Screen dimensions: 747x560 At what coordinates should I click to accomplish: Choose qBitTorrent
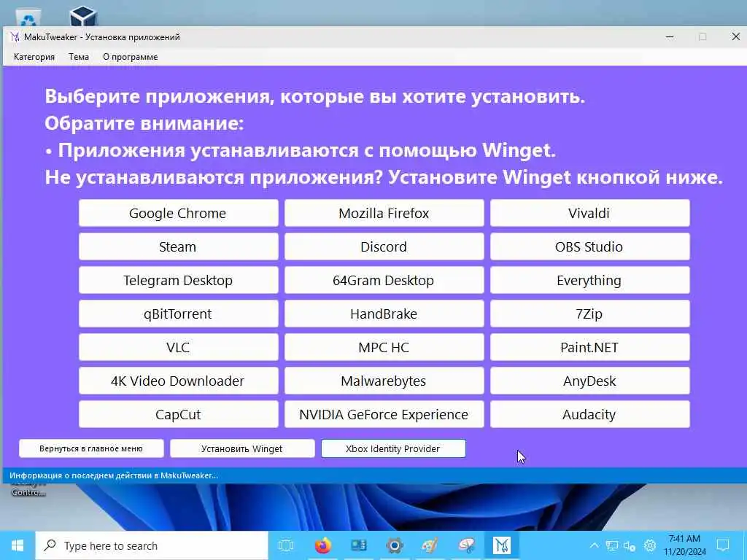[178, 314]
